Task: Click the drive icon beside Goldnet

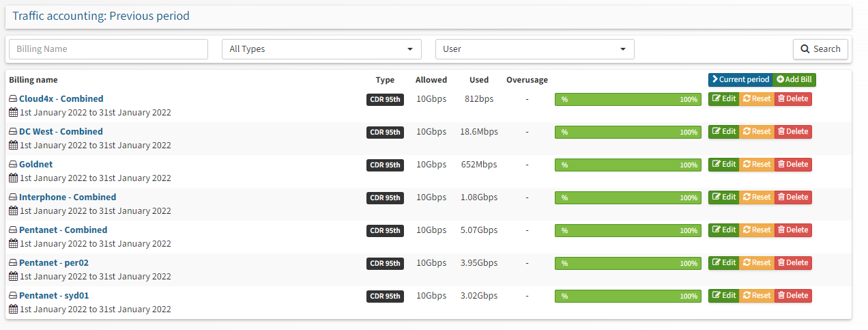Action: pyautogui.click(x=13, y=165)
